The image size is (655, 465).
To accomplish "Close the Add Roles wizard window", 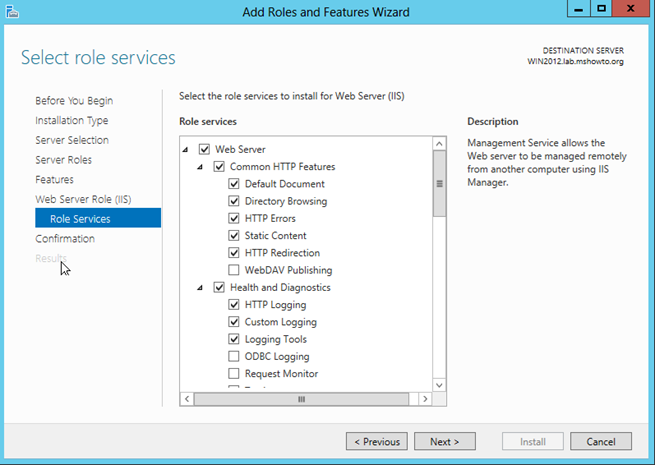I will [631, 8].
